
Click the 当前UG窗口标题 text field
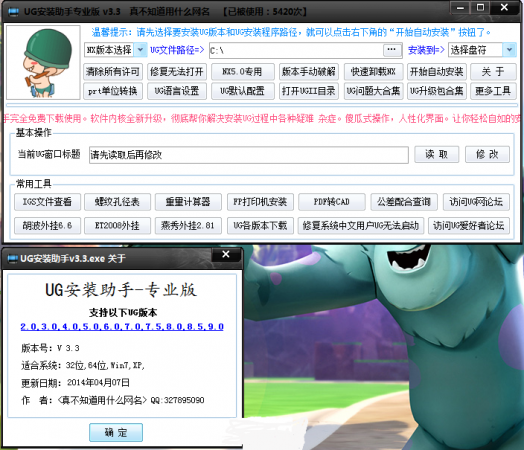(x=249, y=155)
